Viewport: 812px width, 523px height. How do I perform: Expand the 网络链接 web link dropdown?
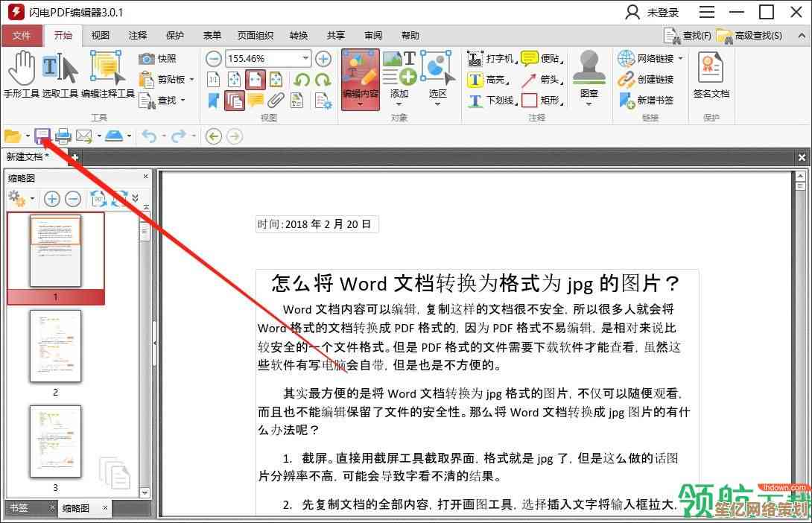pos(680,59)
